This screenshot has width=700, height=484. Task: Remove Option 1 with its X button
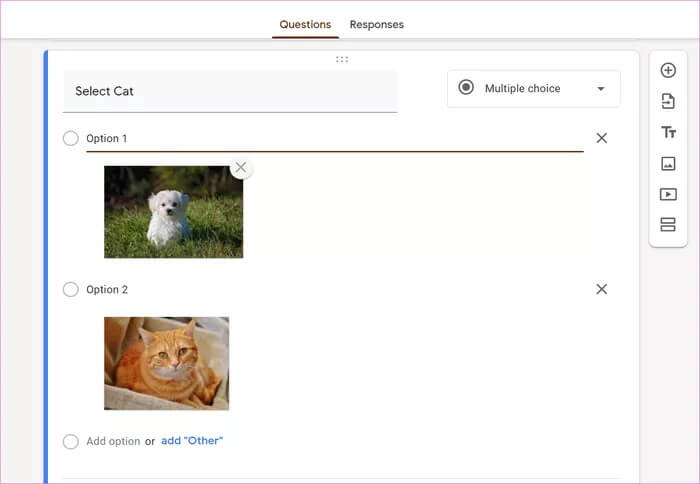pos(601,138)
